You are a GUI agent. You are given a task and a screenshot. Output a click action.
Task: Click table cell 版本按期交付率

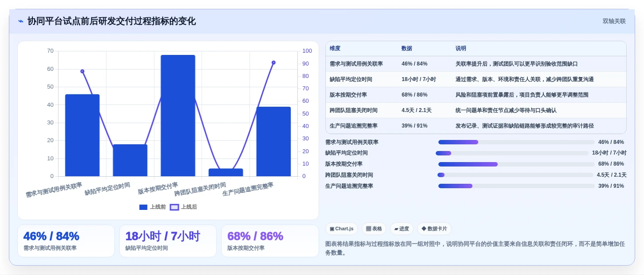[348, 95]
